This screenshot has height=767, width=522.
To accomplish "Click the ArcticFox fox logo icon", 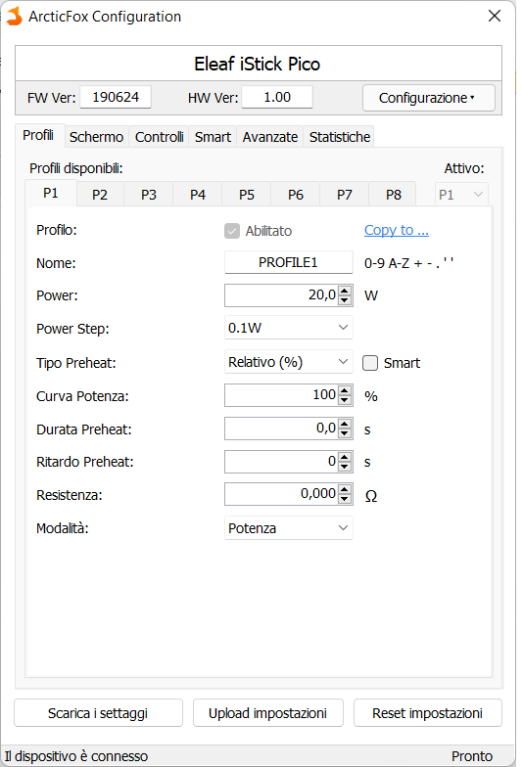I will [14, 16].
